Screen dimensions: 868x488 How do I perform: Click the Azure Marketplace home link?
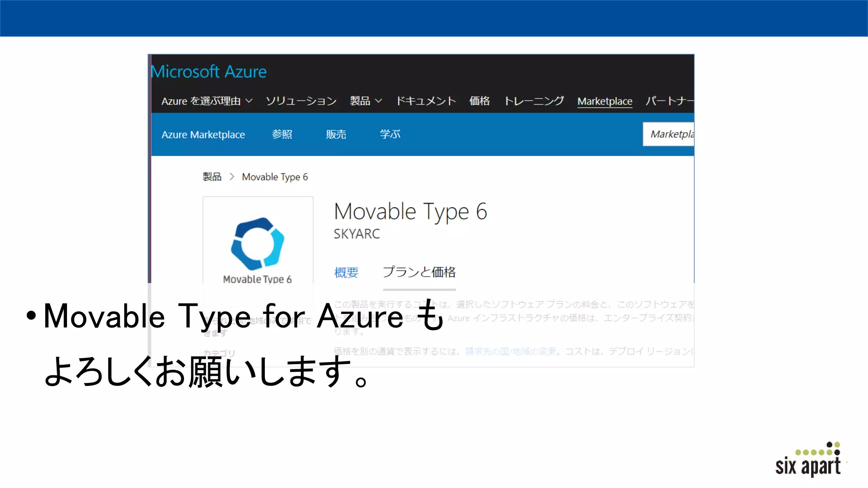pyautogui.click(x=203, y=135)
